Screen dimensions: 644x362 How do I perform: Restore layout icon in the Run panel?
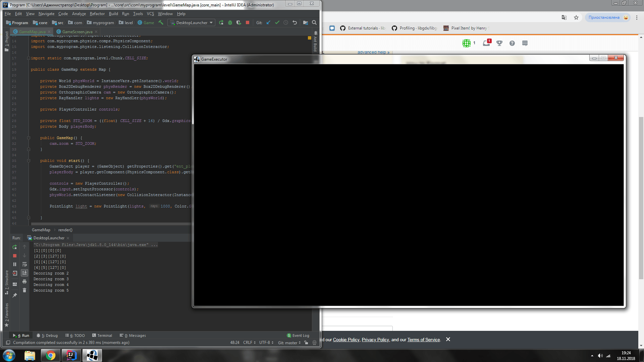pyautogui.click(x=14, y=284)
